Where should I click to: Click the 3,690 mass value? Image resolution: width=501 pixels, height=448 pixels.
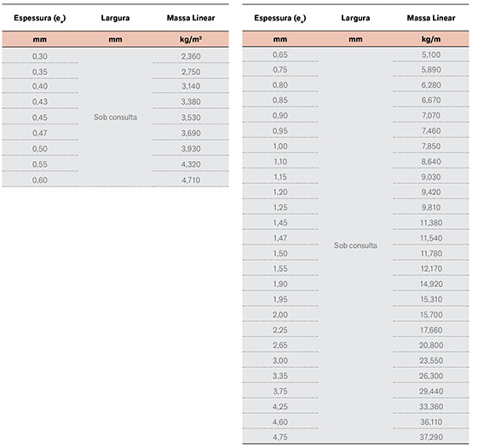click(x=191, y=133)
